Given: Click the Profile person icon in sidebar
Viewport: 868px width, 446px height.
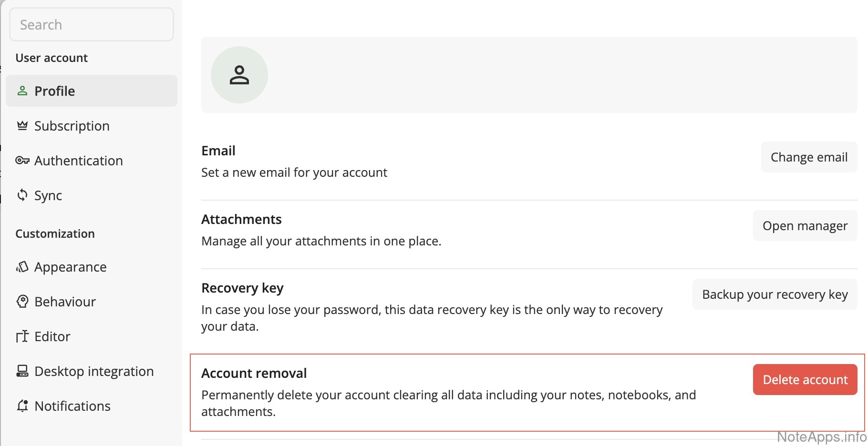Looking at the screenshot, I should click(x=22, y=91).
